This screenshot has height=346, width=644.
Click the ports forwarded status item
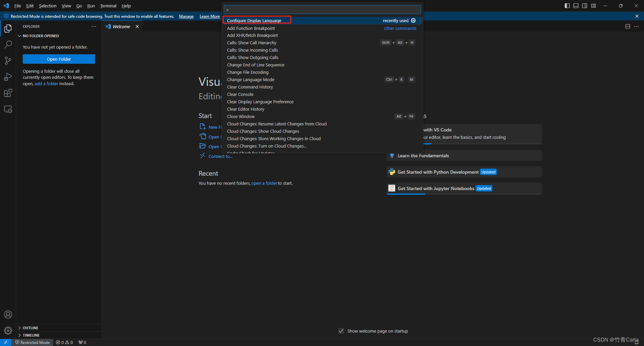click(82, 342)
